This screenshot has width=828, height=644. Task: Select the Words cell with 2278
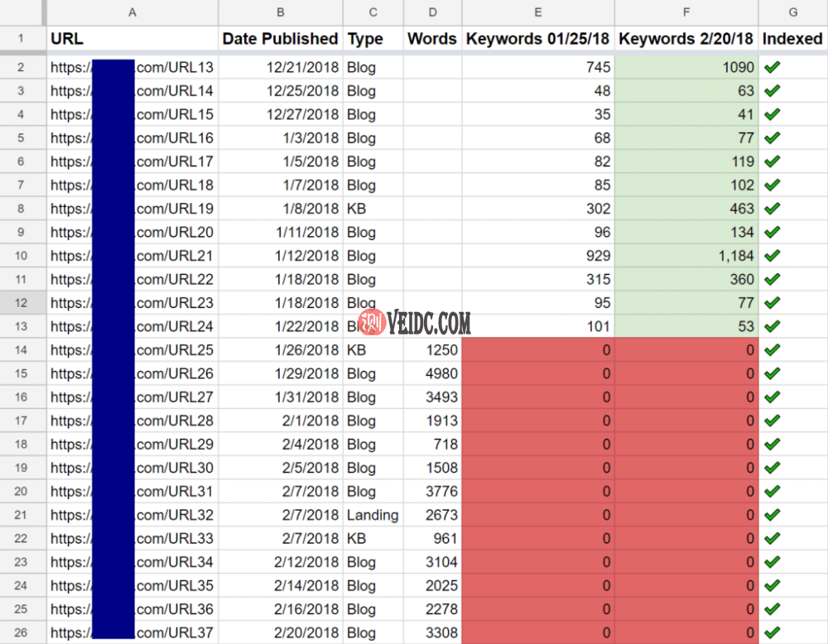(432, 609)
